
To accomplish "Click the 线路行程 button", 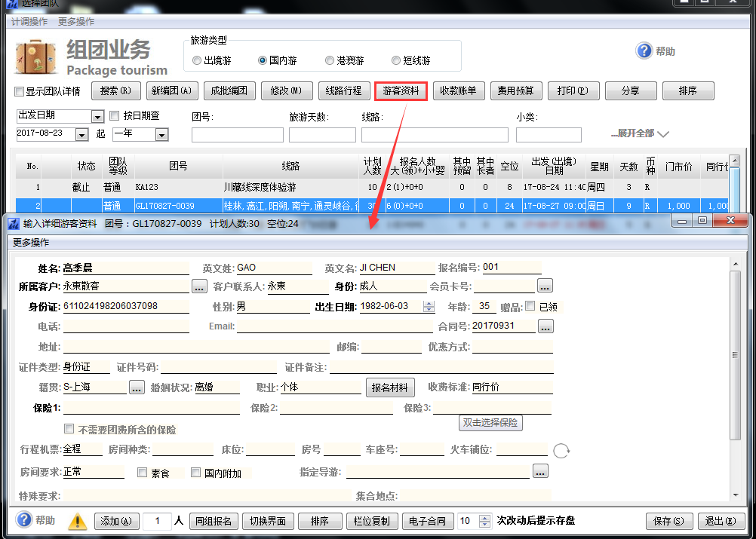I will pyautogui.click(x=343, y=90).
